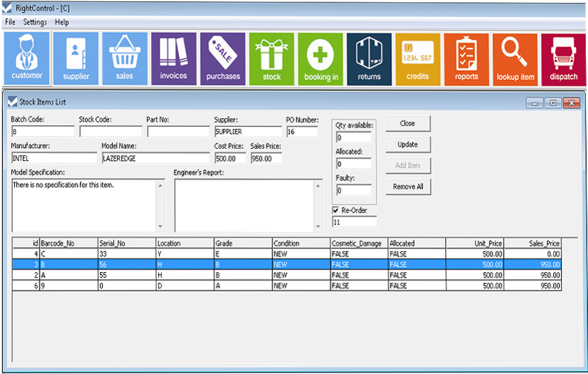Image resolution: width=588 pixels, height=374 pixels.
Task: Open the customer module icon
Action: pos(26,58)
